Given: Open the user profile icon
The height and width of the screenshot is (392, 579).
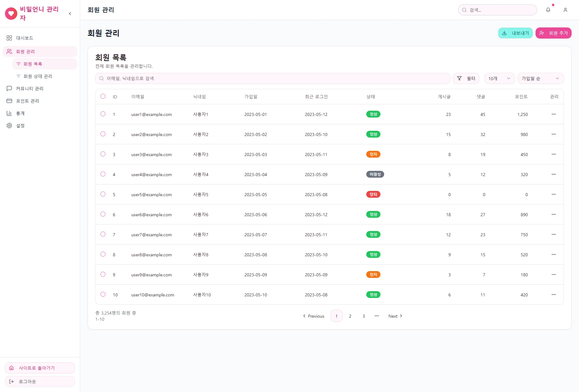Looking at the screenshot, I should tap(565, 10).
